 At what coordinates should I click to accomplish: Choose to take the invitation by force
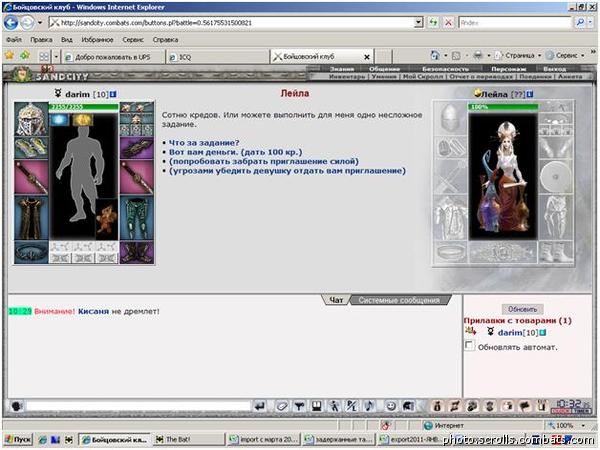pyautogui.click(x=264, y=161)
